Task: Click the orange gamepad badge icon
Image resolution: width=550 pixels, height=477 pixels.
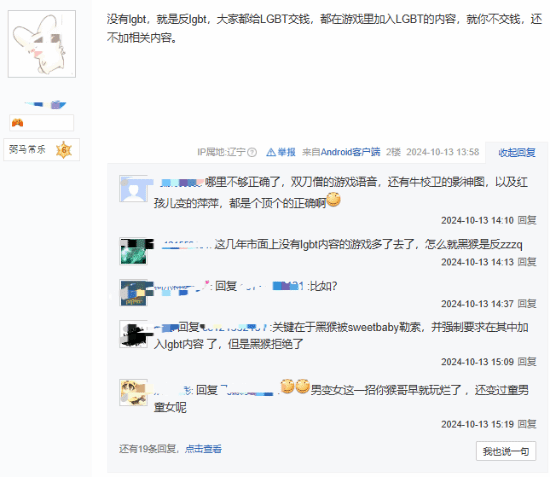Action: 18,123
